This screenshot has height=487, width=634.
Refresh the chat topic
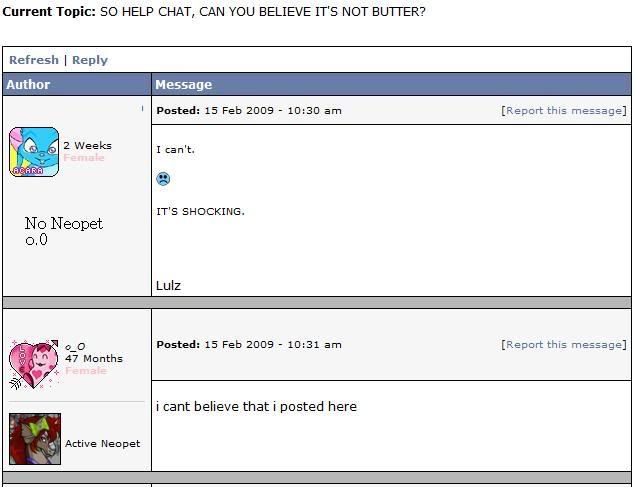34,60
